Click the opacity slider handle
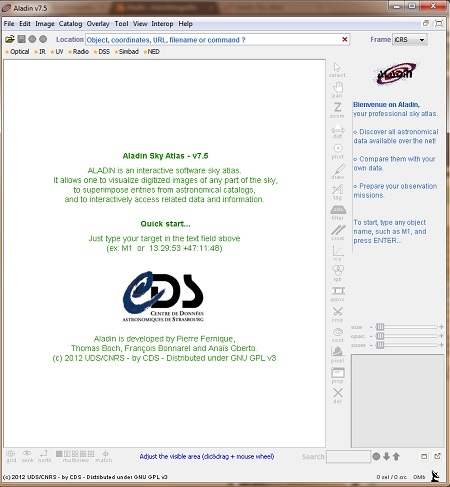Screen dimensions: 450x487 click(380, 336)
